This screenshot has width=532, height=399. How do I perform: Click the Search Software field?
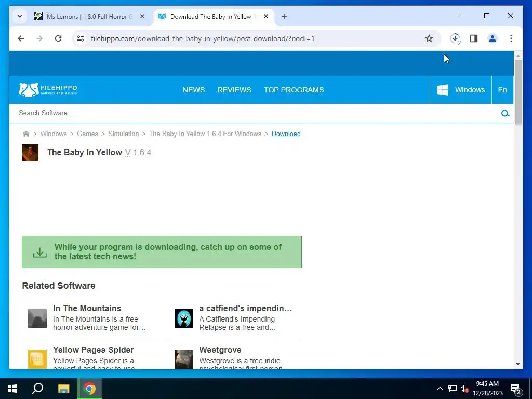[255, 113]
